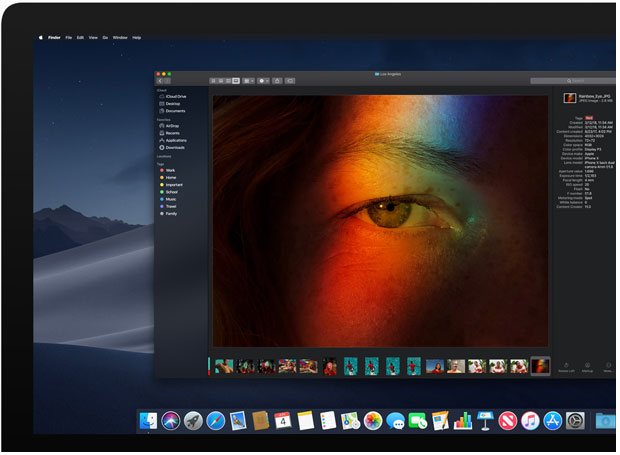Open the Apple menu

(x=40, y=38)
